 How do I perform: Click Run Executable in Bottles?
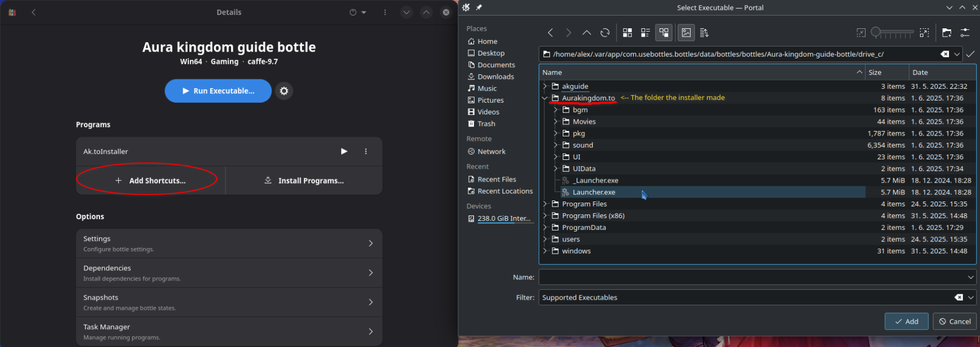pos(218,91)
